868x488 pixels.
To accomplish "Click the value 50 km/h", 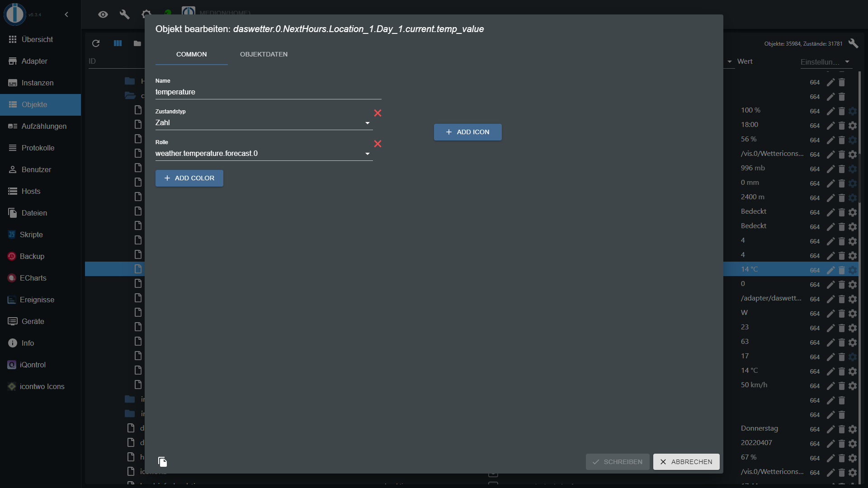I will click(754, 385).
